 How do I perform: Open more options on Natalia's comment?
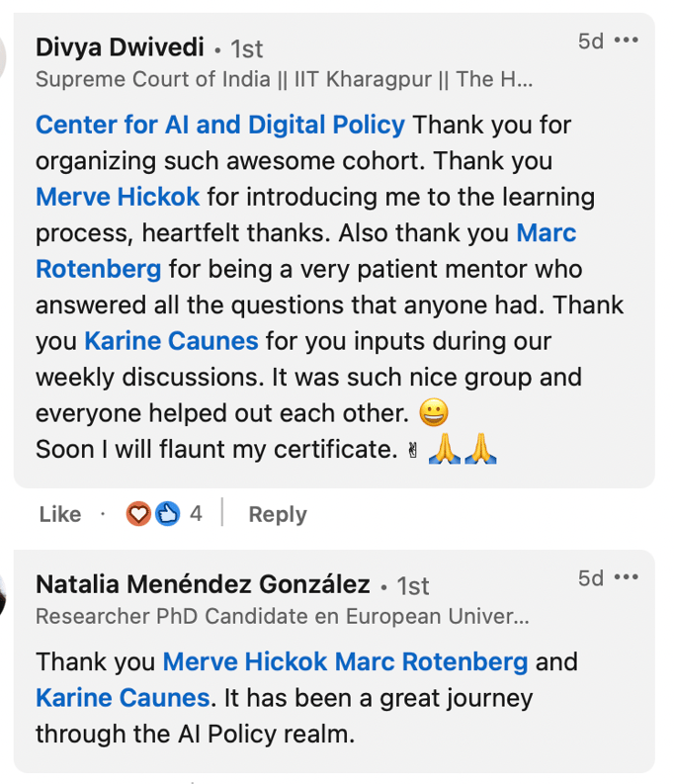(627, 577)
